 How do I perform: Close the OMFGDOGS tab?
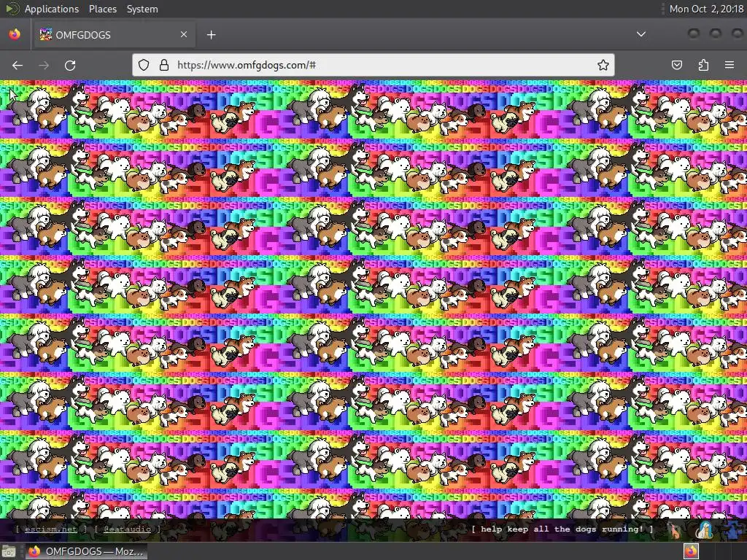[x=183, y=34]
